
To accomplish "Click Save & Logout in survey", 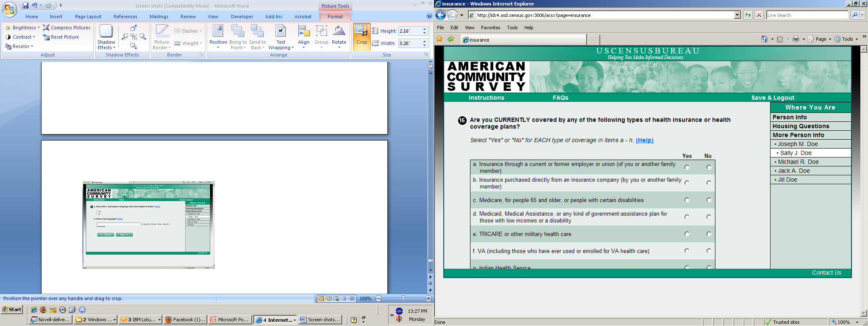I will pyautogui.click(x=773, y=98).
